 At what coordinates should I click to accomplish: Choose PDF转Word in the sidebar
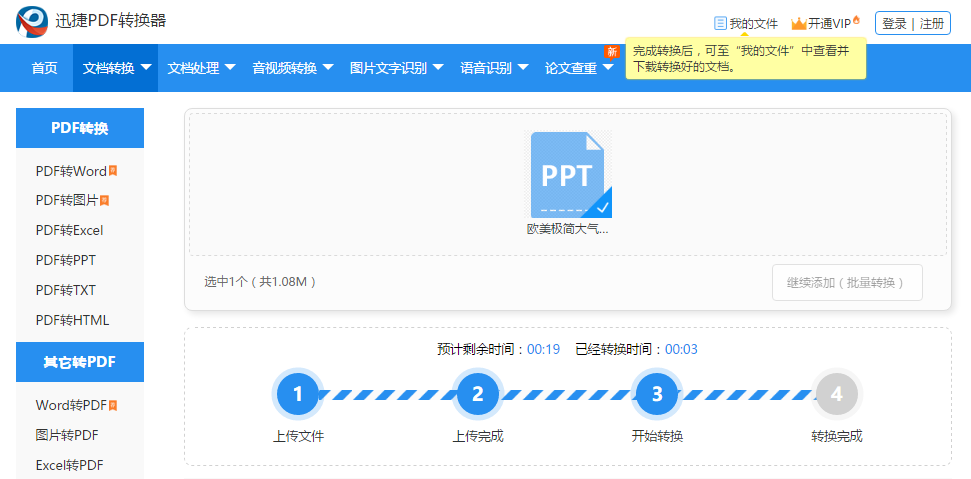(71, 171)
